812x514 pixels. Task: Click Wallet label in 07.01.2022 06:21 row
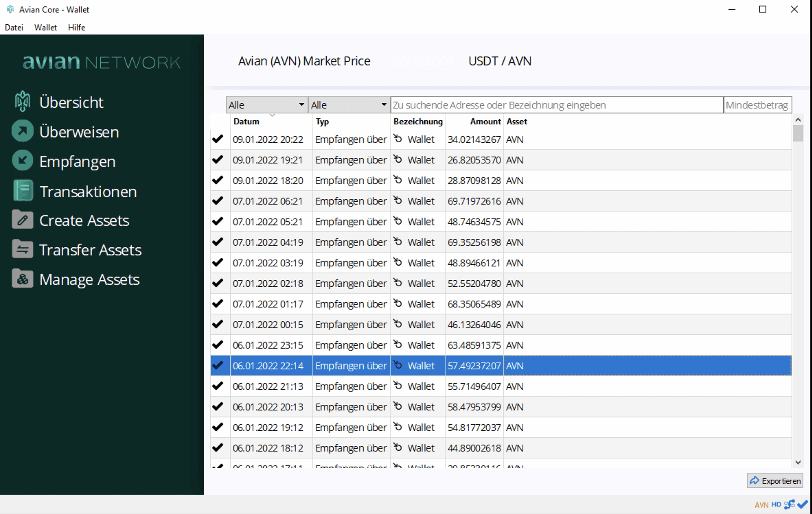coord(421,201)
